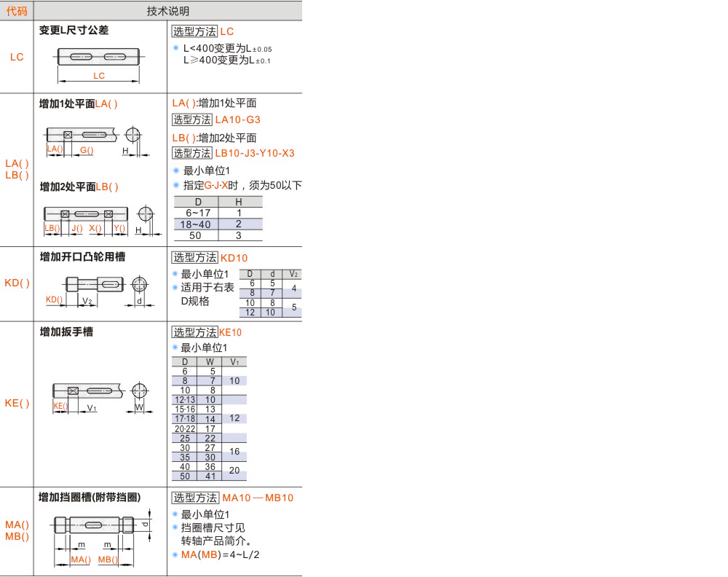Viewport: 728px width, 577px height.
Task: Click the KD( ) code cell
Action: click(x=17, y=283)
